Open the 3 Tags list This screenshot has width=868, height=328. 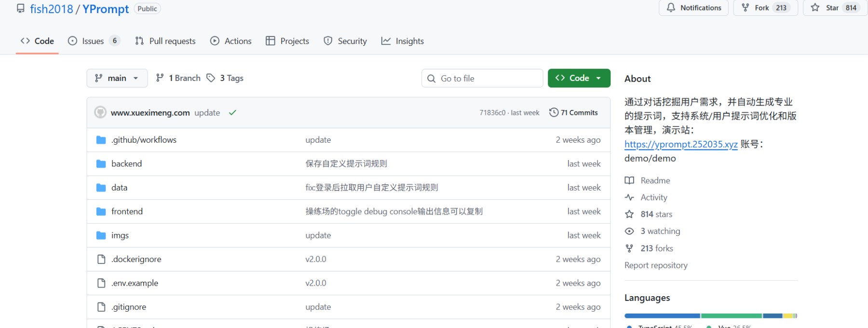click(x=225, y=78)
